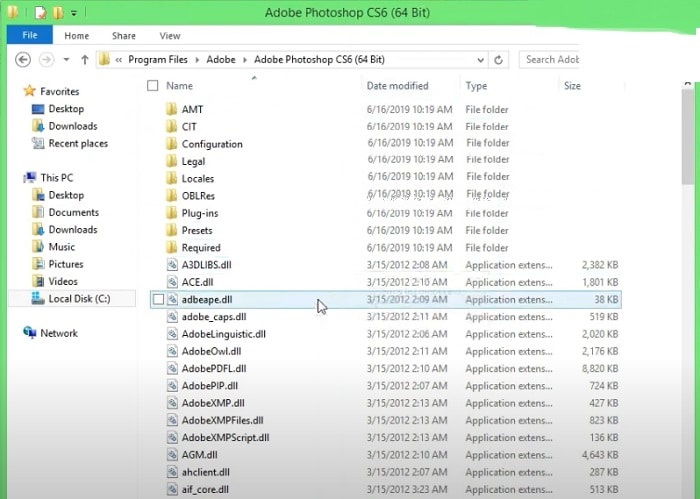Open the Home ribbon tab

[x=76, y=36]
